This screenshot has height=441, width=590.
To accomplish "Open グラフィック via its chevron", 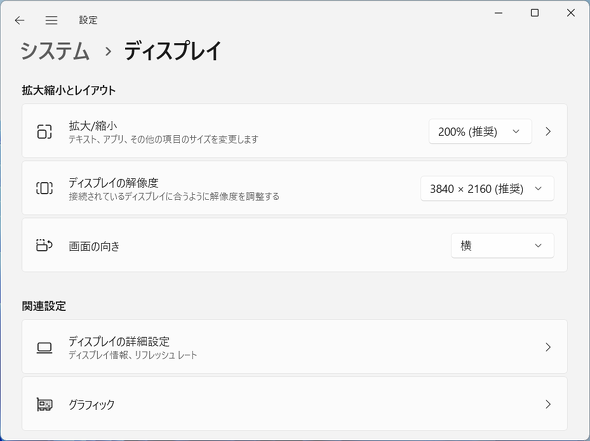I will coord(548,404).
